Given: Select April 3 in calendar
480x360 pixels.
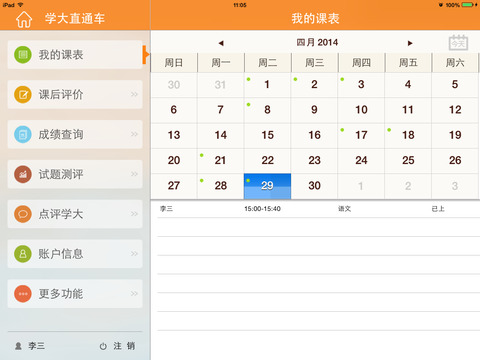Looking at the screenshot, I should [x=361, y=85].
